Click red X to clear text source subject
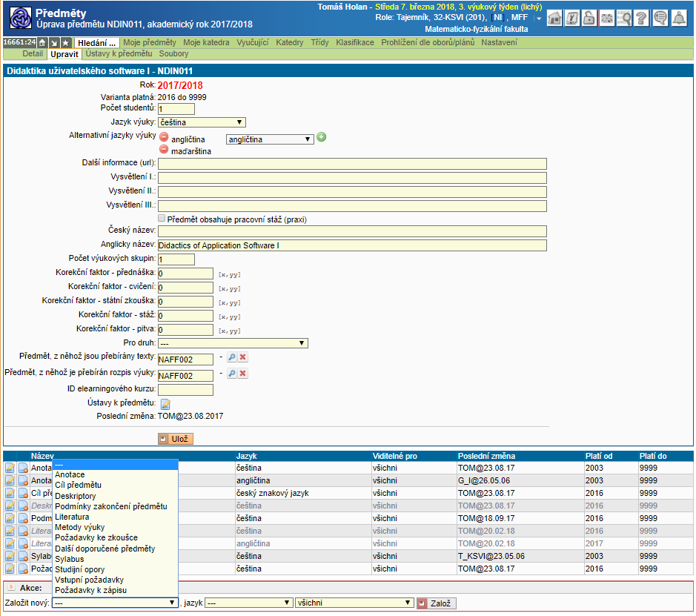Screen dimensions: 696x616 [243, 357]
